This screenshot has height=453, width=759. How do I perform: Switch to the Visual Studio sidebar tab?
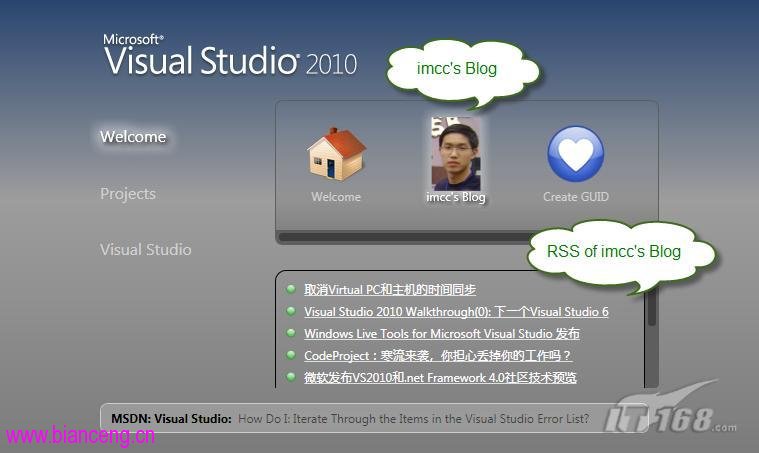click(x=146, y=249)
